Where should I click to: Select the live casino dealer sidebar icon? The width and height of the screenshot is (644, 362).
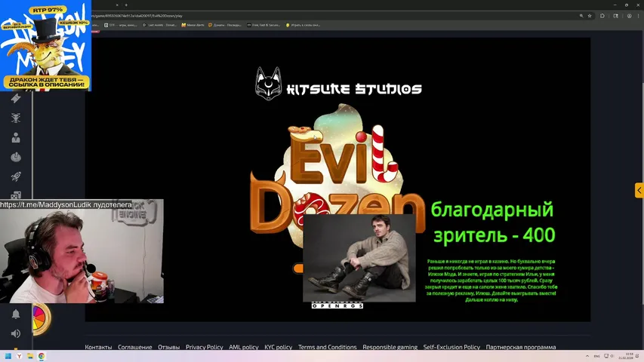(x=15, y=118)
